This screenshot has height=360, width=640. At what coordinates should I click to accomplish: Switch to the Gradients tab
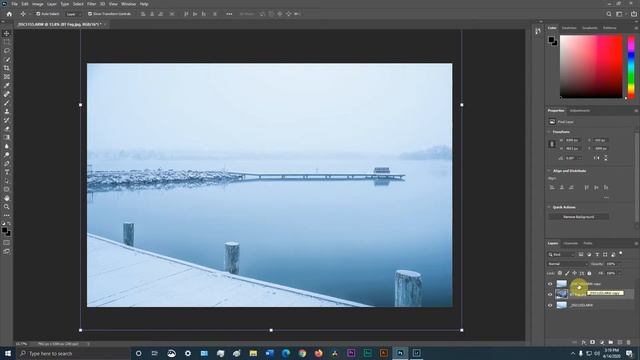(589, 28)
